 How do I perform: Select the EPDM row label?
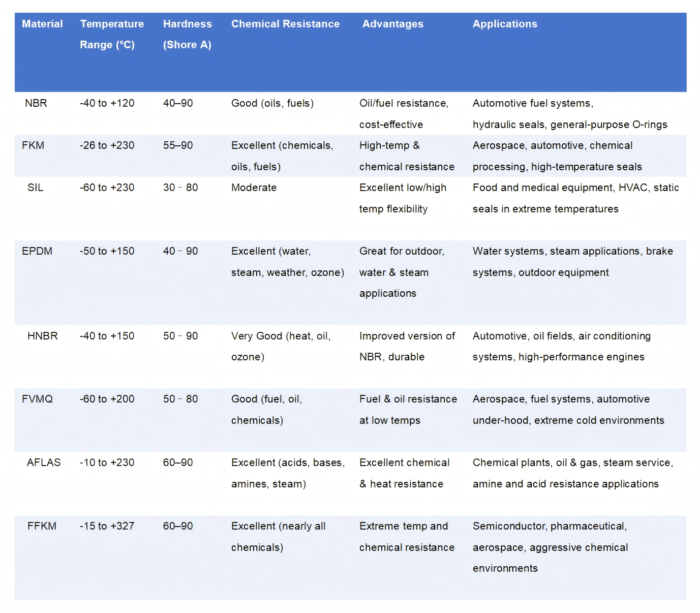click(x=37, y=251)
